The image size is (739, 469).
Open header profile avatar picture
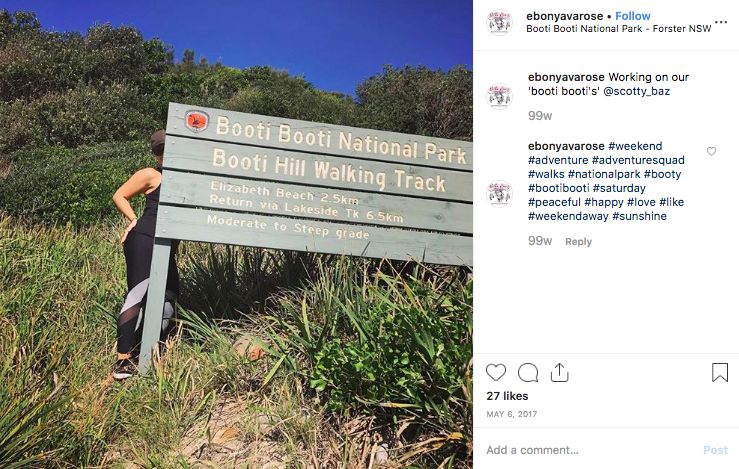(499, 22)
